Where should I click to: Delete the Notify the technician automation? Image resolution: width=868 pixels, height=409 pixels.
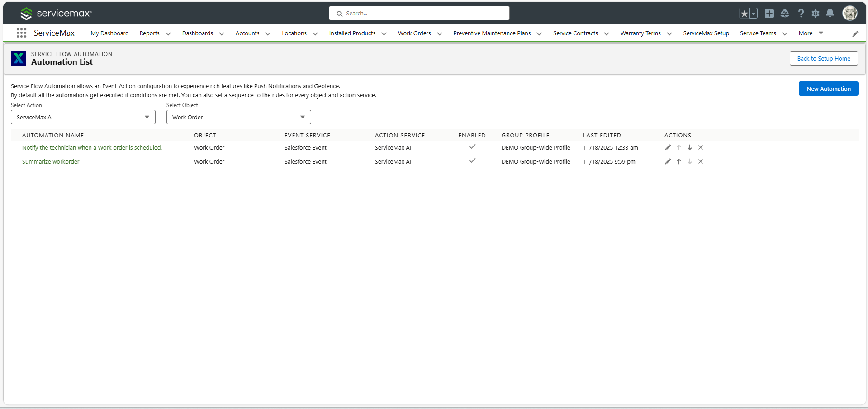[701, 147]
